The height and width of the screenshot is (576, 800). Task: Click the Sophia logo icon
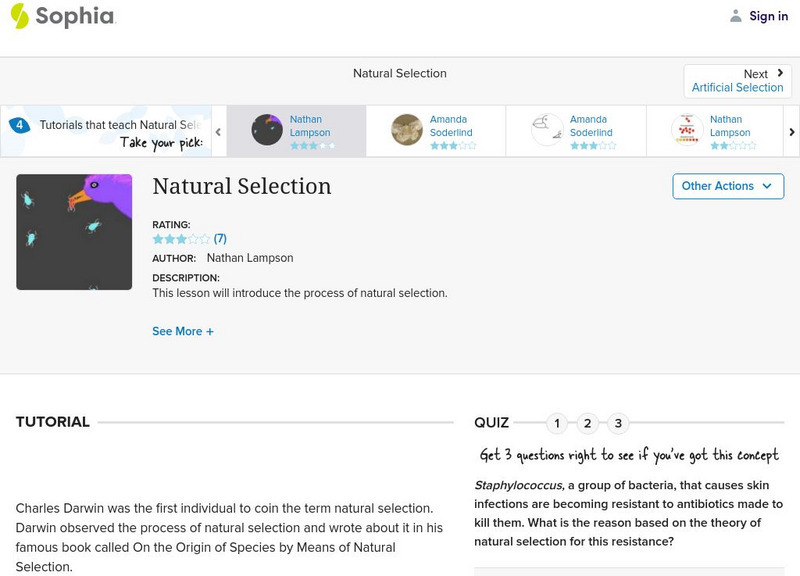point(19,16)
